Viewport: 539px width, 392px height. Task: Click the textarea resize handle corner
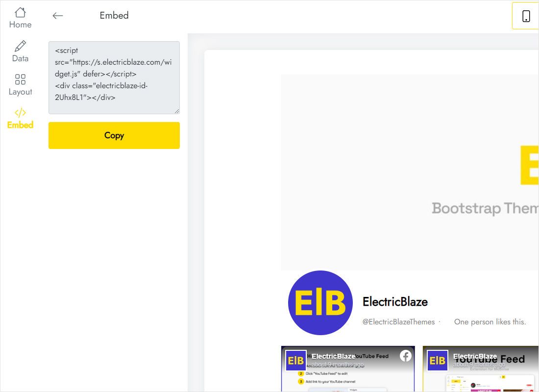tap(177, 111)
